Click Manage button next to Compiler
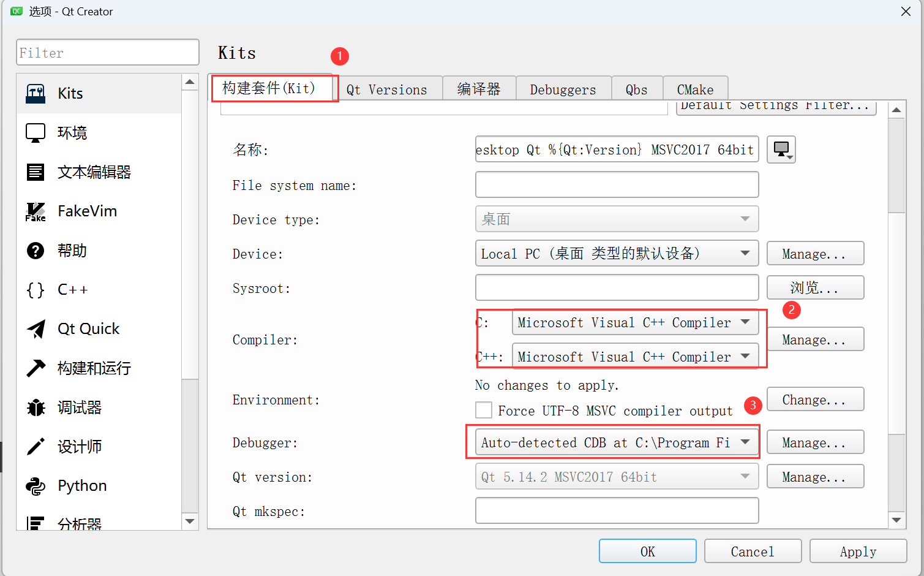The image size is (924, 576). pos(815,339)
